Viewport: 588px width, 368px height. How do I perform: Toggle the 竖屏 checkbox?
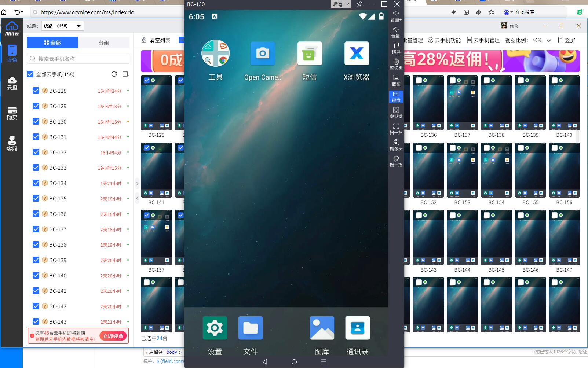coord(560,40)
